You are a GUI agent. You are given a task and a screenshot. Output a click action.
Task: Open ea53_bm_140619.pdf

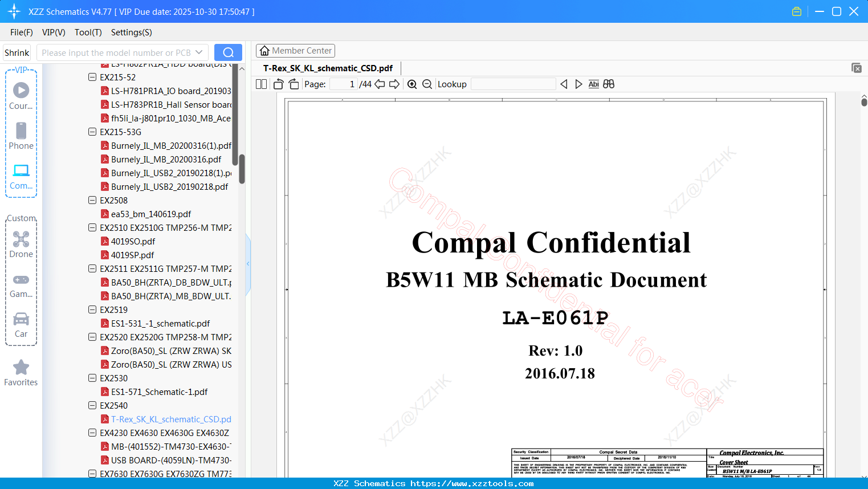[x=146, y=214]
